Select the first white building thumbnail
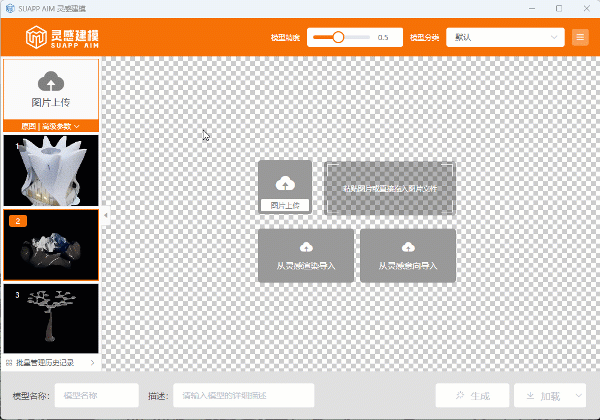Image resolution: width=600 pixels, height=420 pixels. 51,170
